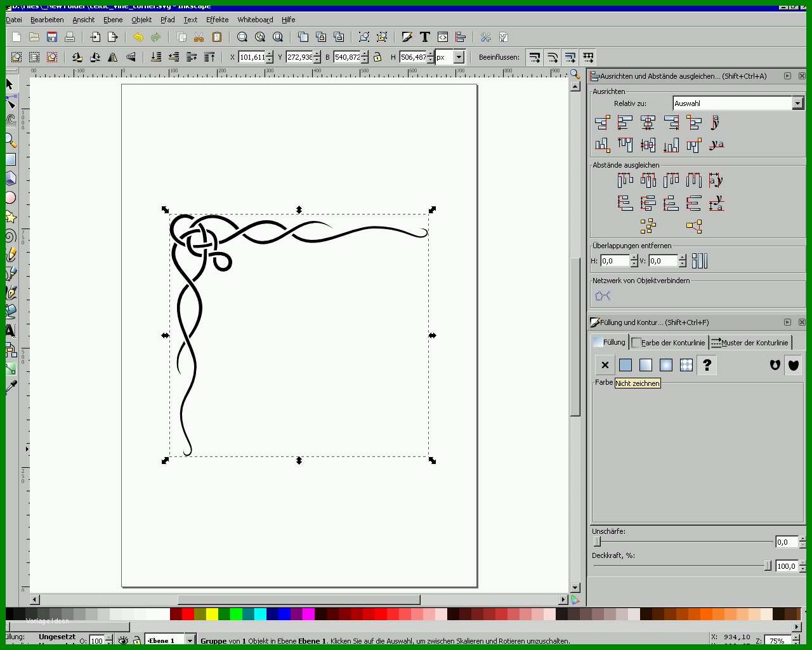Select pattern fill button
Viewport: 812px width, 650px height.
point(686,365)
